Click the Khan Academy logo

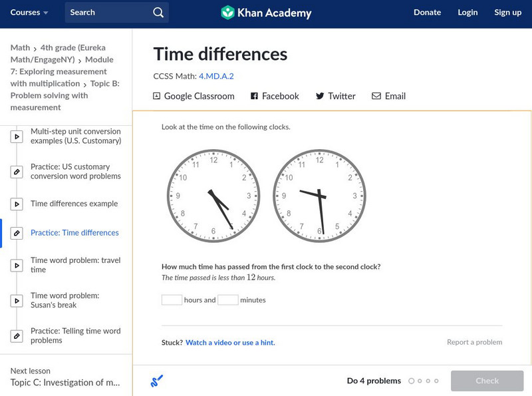(266, 13)
